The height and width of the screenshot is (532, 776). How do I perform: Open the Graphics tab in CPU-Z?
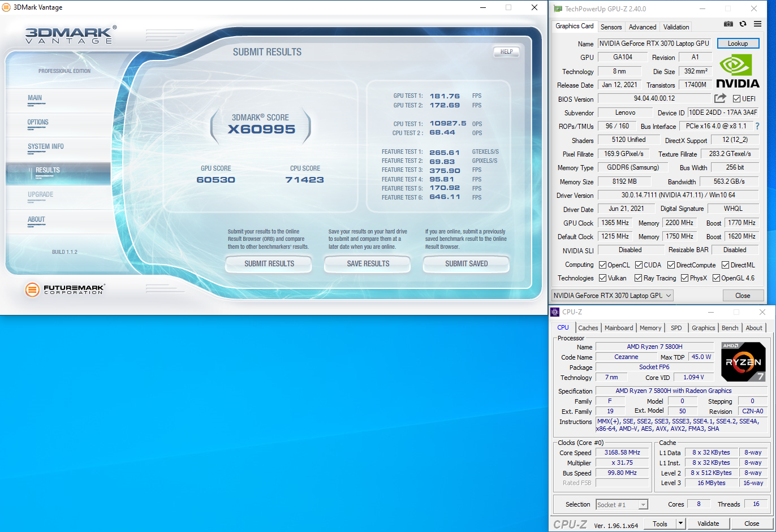tap(703, 328)
